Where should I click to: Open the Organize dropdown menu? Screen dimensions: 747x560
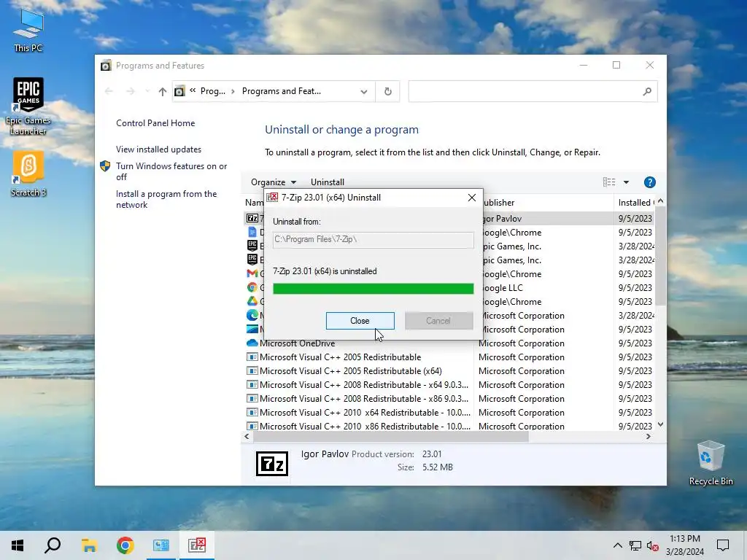pos(274,182)
